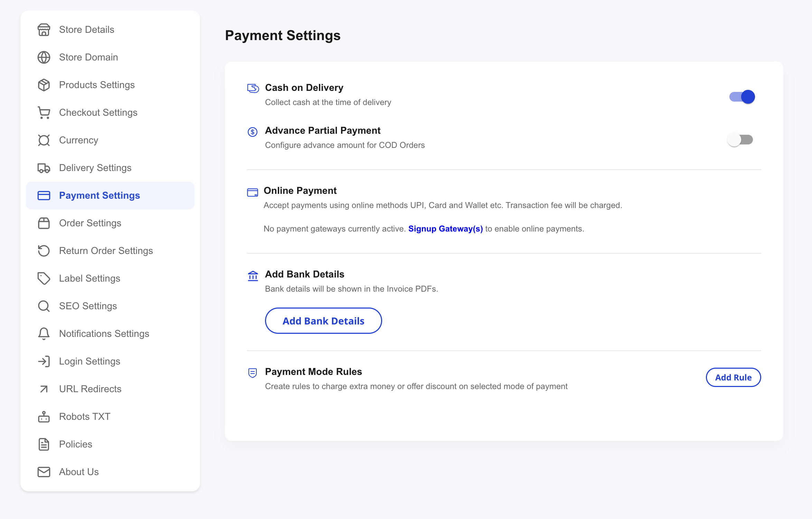
Task: Select the SEO Settings magnifier icon
Action: 44,306
